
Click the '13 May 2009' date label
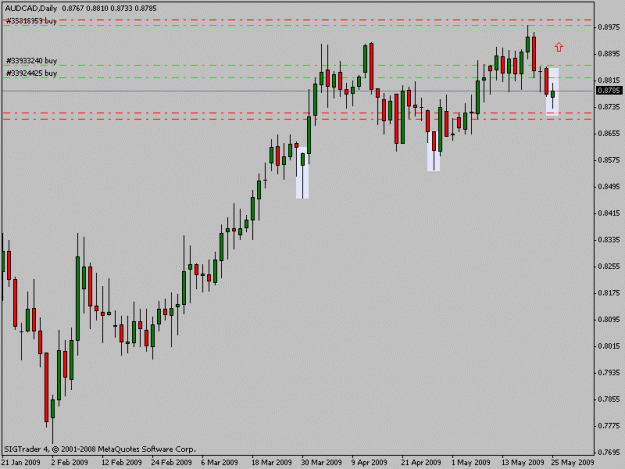pos(523,462)
